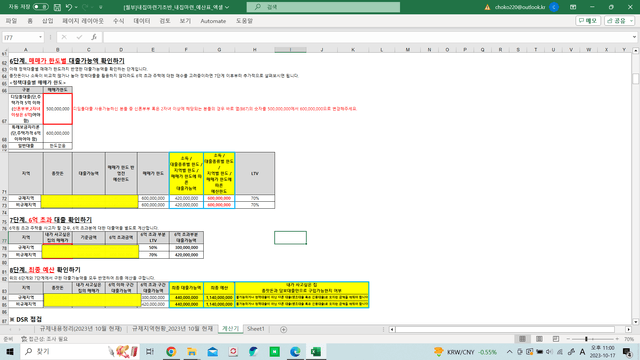This screenshot has width=640, height=360.
Task: Expand the Name Box dropdown arrow
Action: click(x=40, y=37)
